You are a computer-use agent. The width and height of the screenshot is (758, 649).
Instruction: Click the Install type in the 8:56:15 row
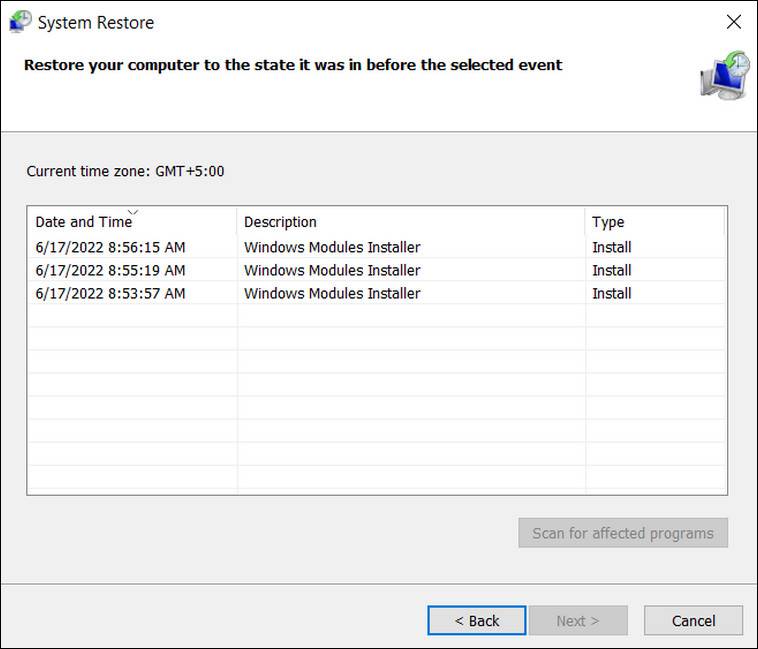[x=612, y=247]
